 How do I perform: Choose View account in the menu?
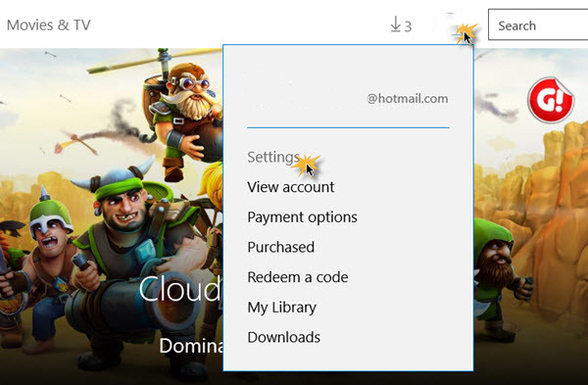(x=291, y=187)
